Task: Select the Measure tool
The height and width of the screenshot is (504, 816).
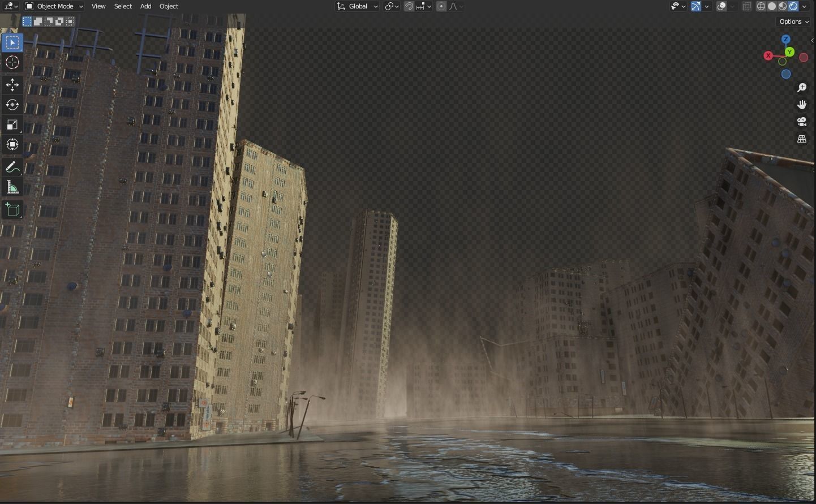Action: 12,187
